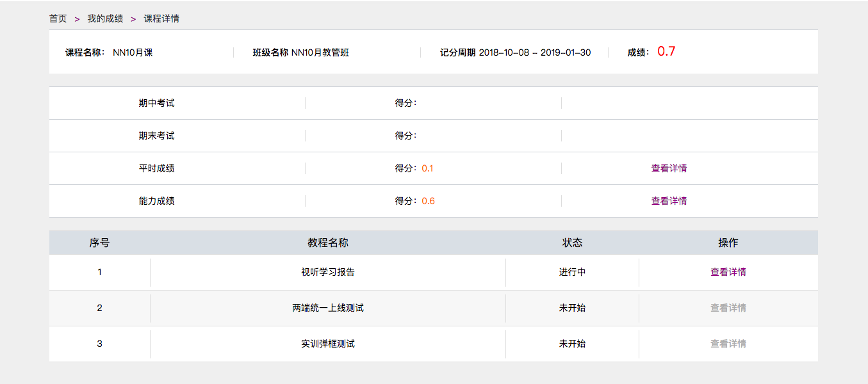This screenshot has width=868, height=384.
Task: Click the 期中考试 row label
Action: coord(156,103)
